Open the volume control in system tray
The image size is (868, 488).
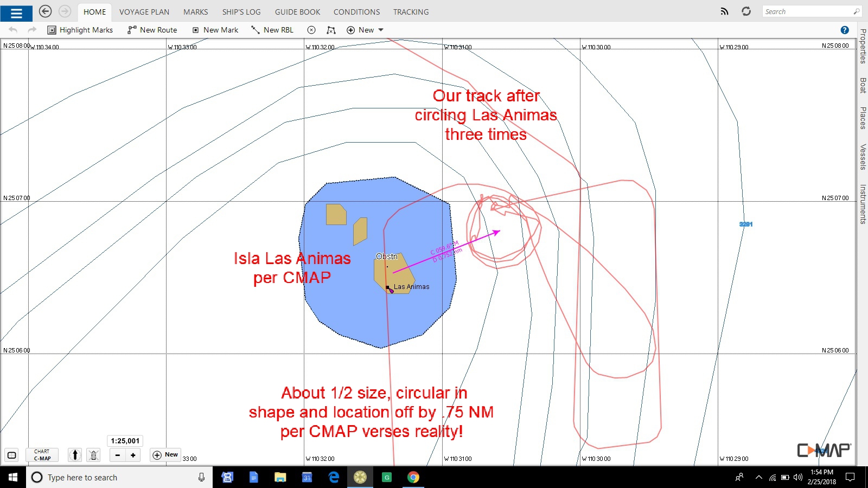(798, 477)
